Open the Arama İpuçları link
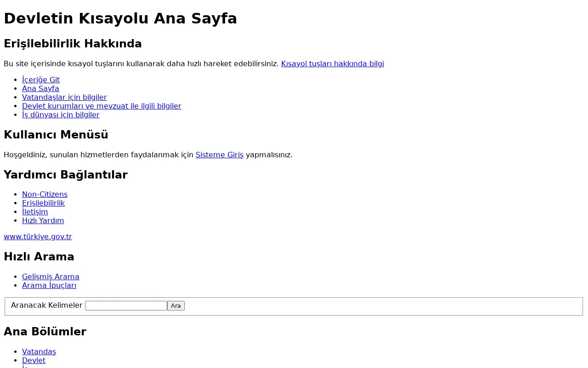This screenshot has height=368, width=588. [49, 286]
